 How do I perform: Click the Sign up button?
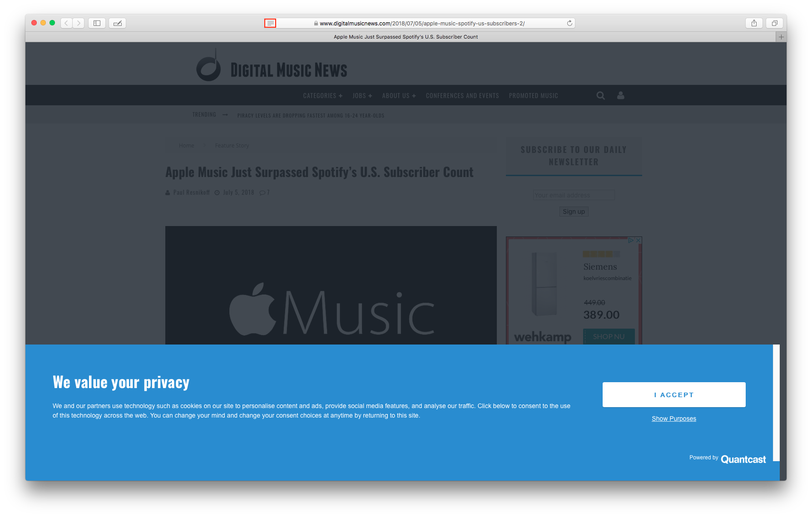pyautogui.click(x=574, y=212)
